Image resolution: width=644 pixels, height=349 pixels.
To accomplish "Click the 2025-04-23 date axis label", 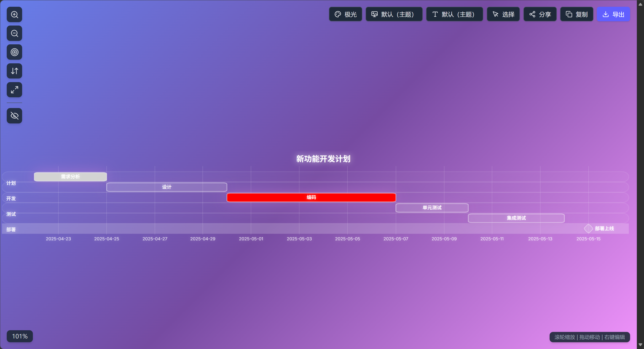I will point(58,239).
